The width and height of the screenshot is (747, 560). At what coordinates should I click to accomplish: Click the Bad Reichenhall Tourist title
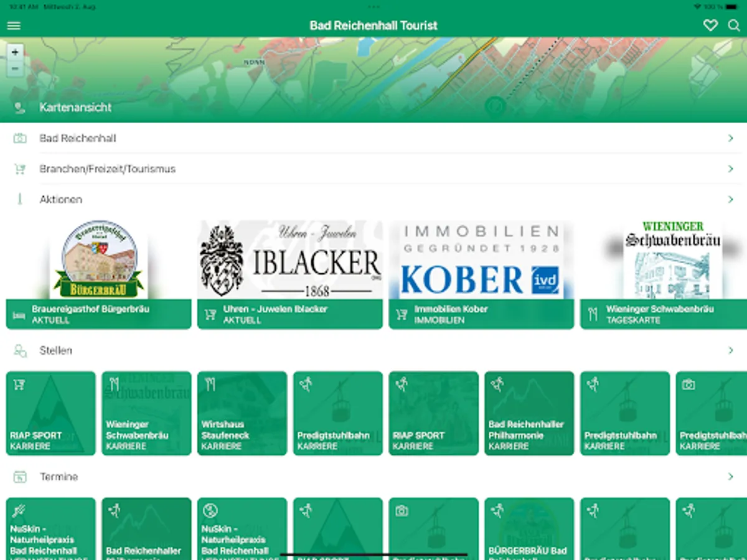tap(374, 26)
